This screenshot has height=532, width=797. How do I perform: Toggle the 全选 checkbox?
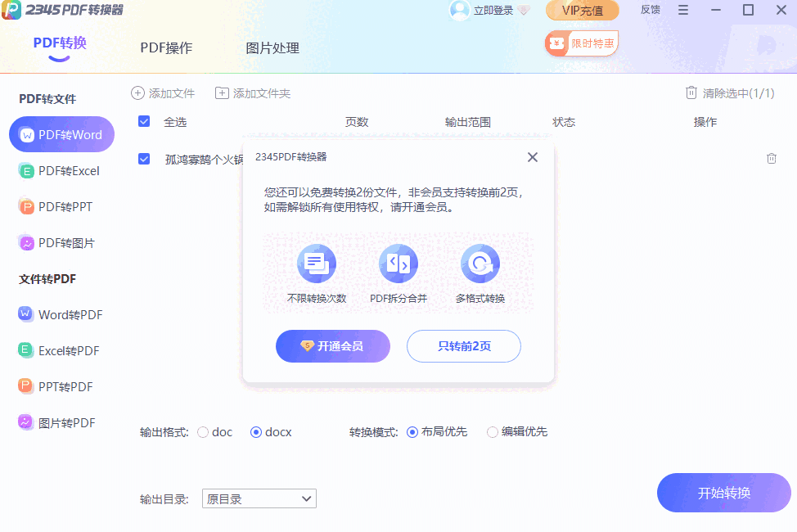pyautogui.click(x=144, y=121)
